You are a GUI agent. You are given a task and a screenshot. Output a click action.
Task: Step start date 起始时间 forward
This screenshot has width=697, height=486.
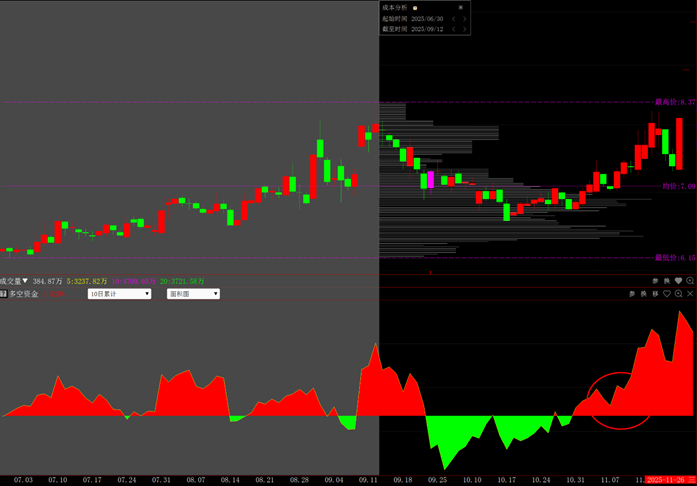tap(464, 18)
